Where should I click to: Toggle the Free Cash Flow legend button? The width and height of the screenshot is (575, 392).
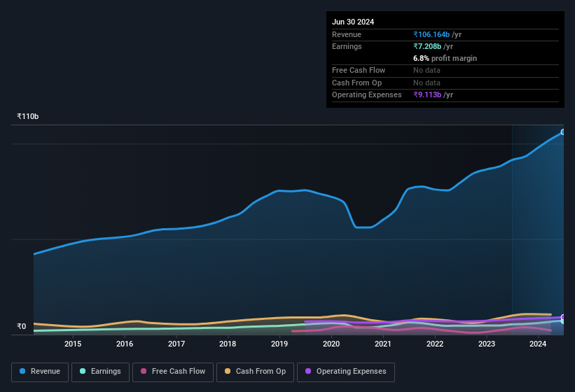click(x=173, y=372)
